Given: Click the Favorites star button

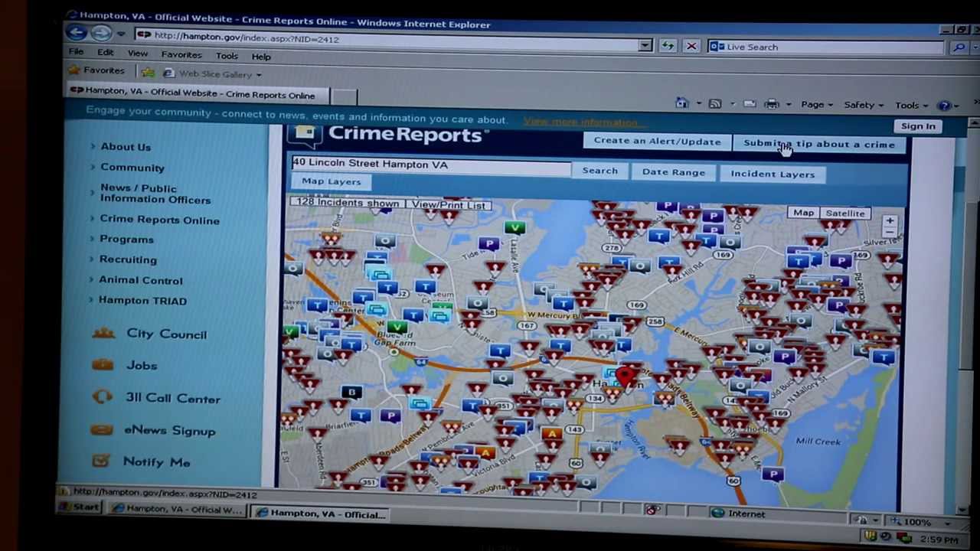Looking at the screenshot, I should [96, 70].
